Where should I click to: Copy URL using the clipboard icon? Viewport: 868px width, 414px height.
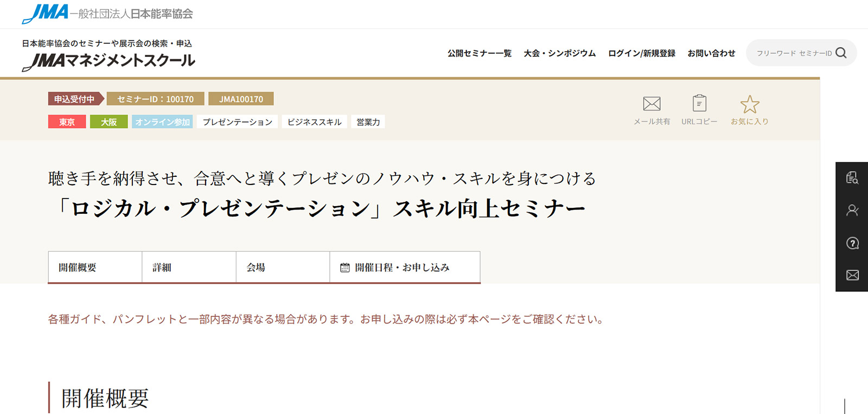pos(699,103)
